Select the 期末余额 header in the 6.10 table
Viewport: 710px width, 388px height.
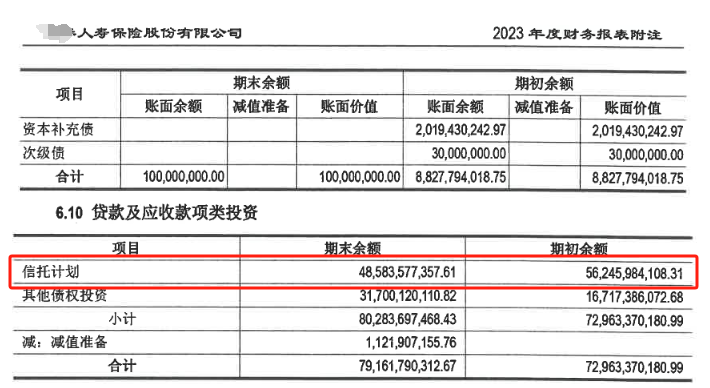coord(352,248)
